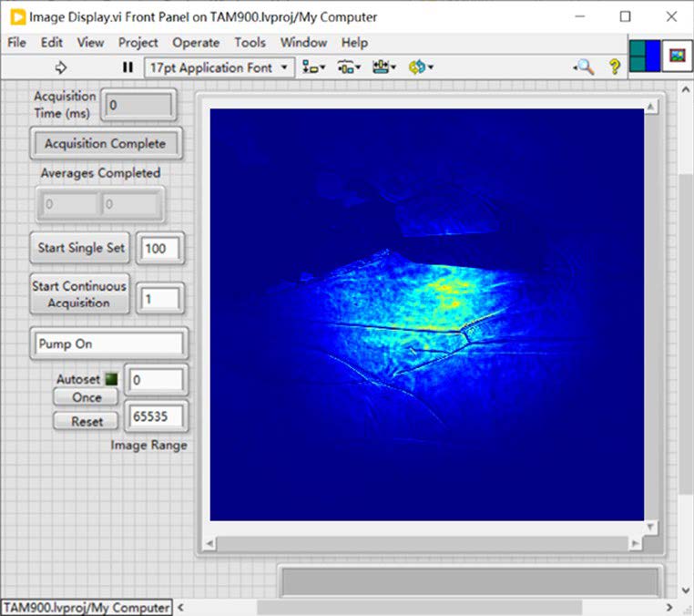Open the Distribute Objects tool

(349, 67)
